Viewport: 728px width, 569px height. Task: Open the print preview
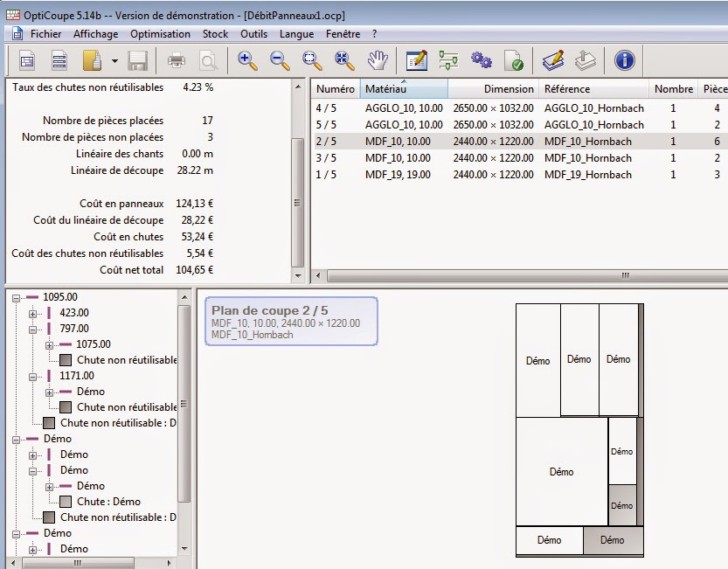click(208, 60)
